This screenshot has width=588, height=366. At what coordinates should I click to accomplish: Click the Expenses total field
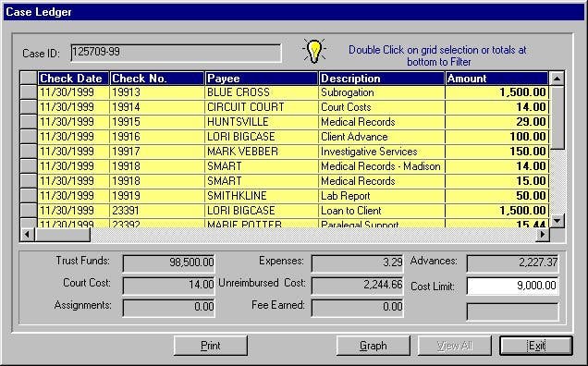pos(358,263)
